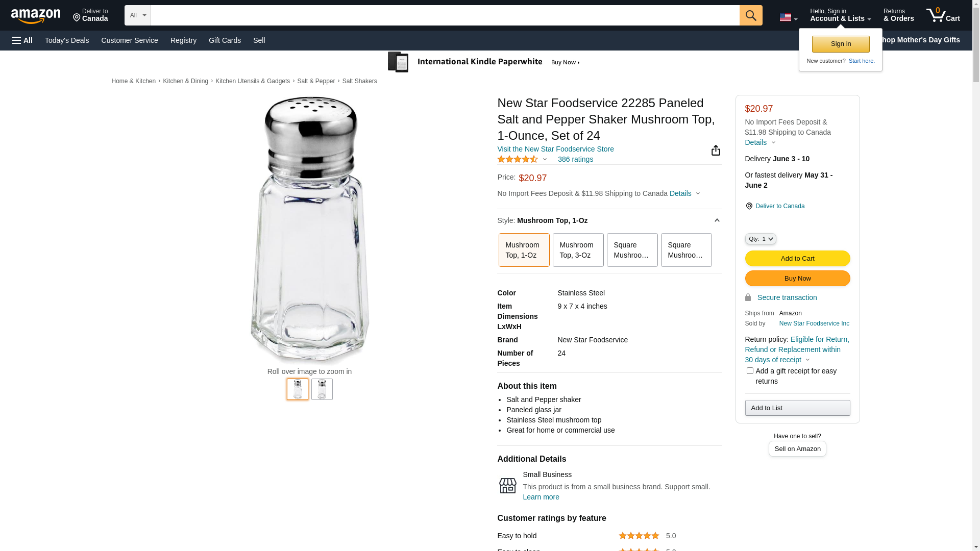
Task: Click the magnifying glass search button
Action: click(750, 15)
